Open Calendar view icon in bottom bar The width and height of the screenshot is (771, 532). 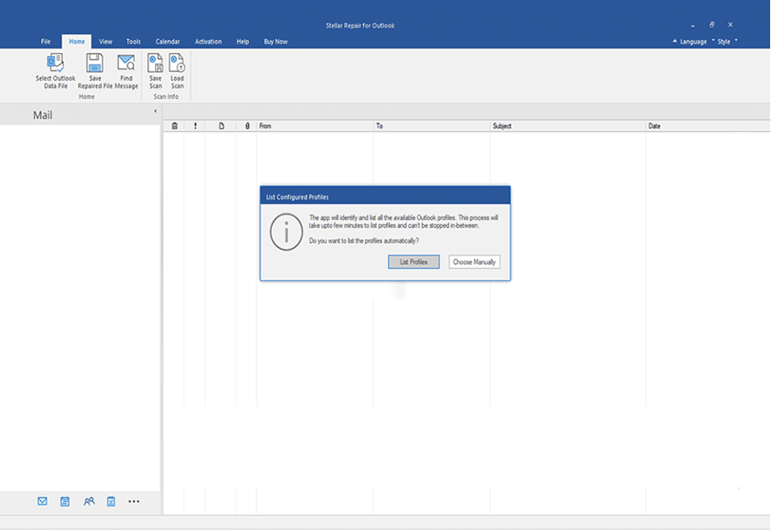[x=65, y=501]
